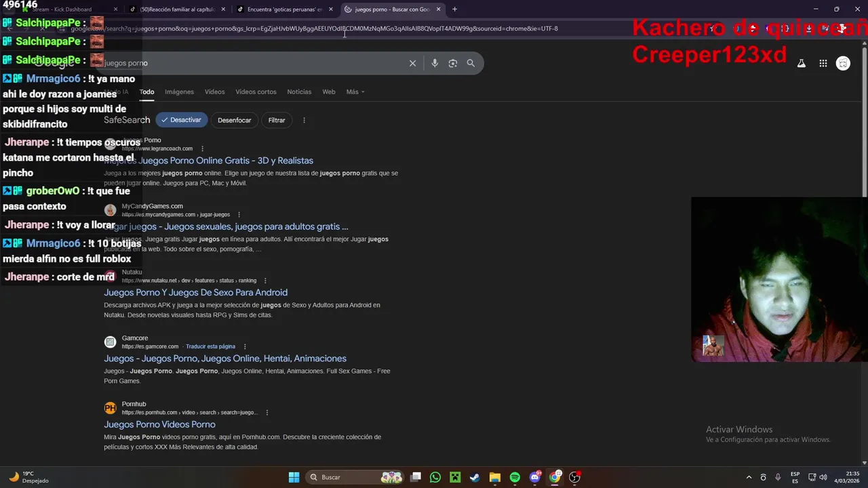
Task: Open options for the Nutaku result
Action: (265, 281)
